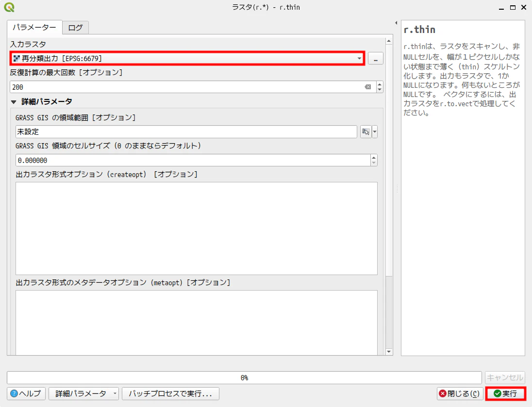Click the 詳細パラメータ bottom button

click(83, 393)
